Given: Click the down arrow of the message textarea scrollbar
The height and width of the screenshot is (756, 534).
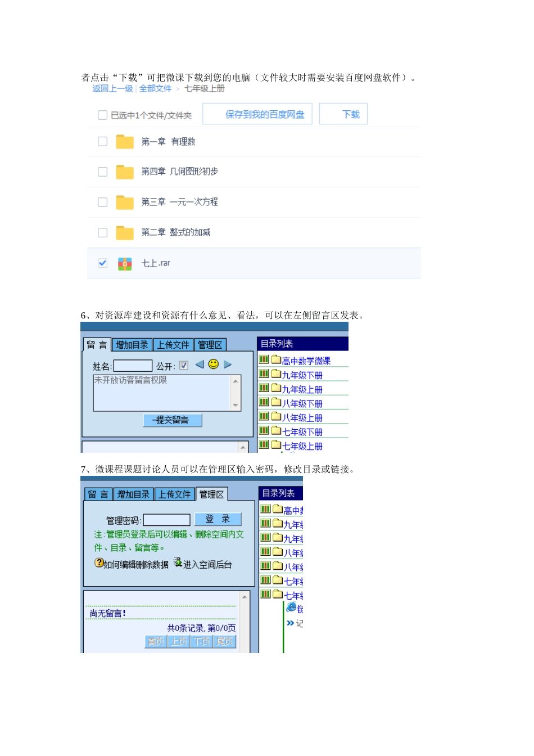Looking at the screenshot, I should tap(236, 405).
